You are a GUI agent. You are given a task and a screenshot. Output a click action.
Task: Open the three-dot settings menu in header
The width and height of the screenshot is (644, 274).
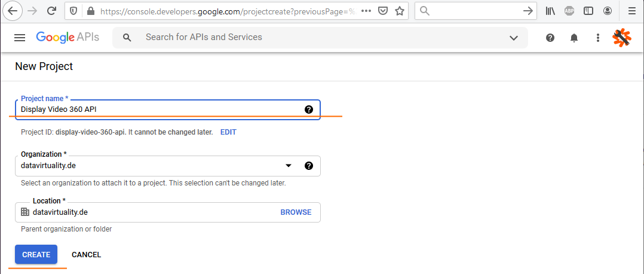click(598, 38)
